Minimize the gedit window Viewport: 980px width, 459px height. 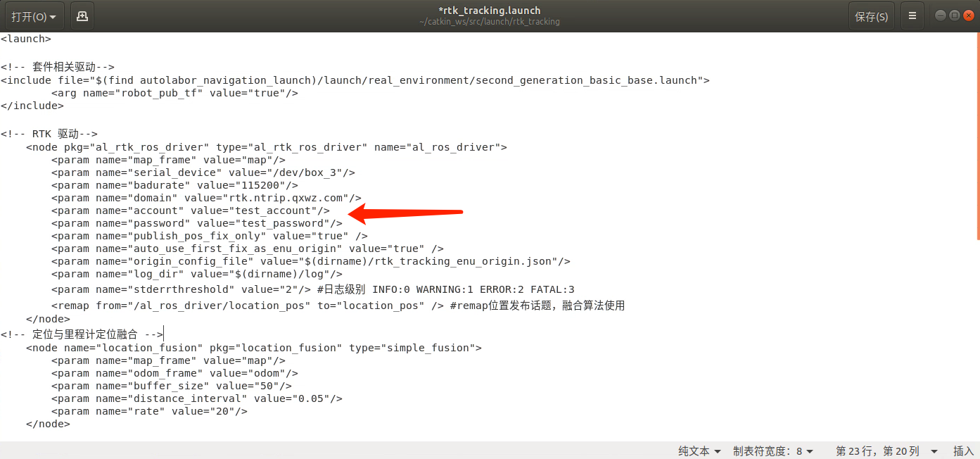pyautogui.click(x=941, y=15)
